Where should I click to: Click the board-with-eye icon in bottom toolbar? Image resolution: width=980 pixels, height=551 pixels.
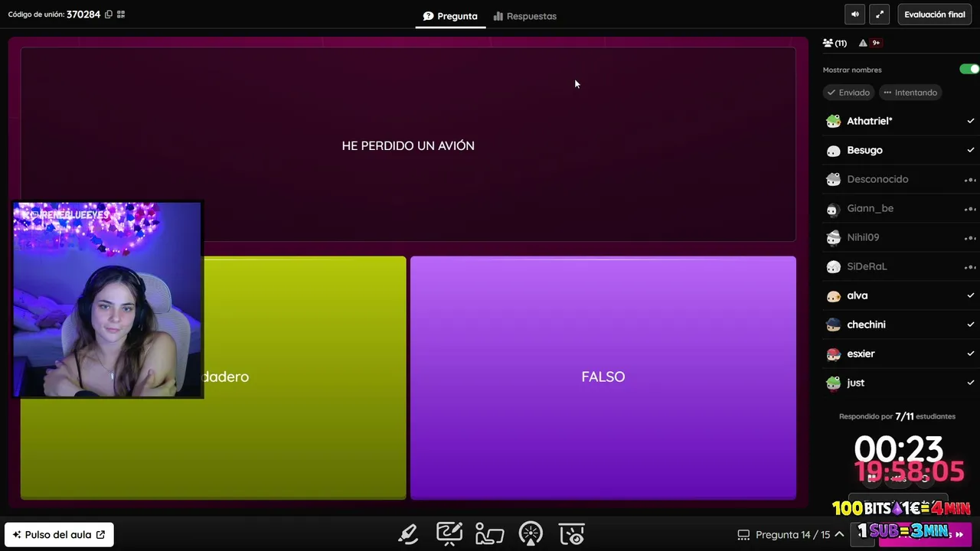pos(572,533)
